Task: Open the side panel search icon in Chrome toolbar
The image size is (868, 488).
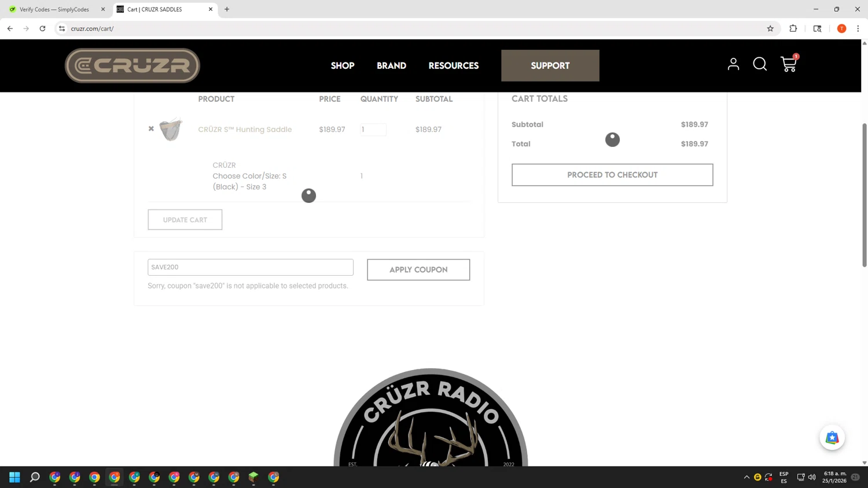Action: [817, 28]
